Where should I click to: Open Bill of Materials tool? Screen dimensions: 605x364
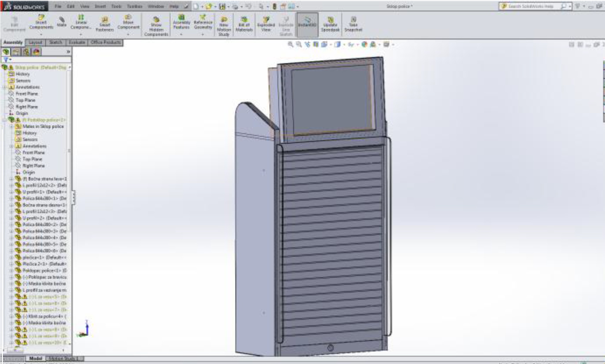[x=244, y=24]
